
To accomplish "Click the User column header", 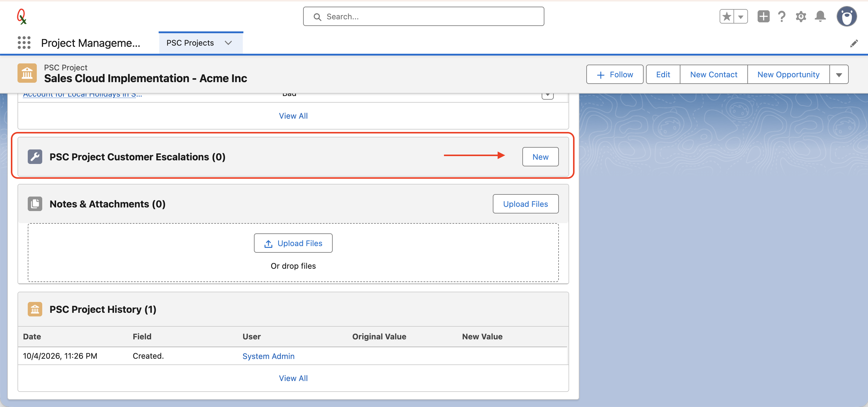I will pyautogui.click(x=251, y=337).
